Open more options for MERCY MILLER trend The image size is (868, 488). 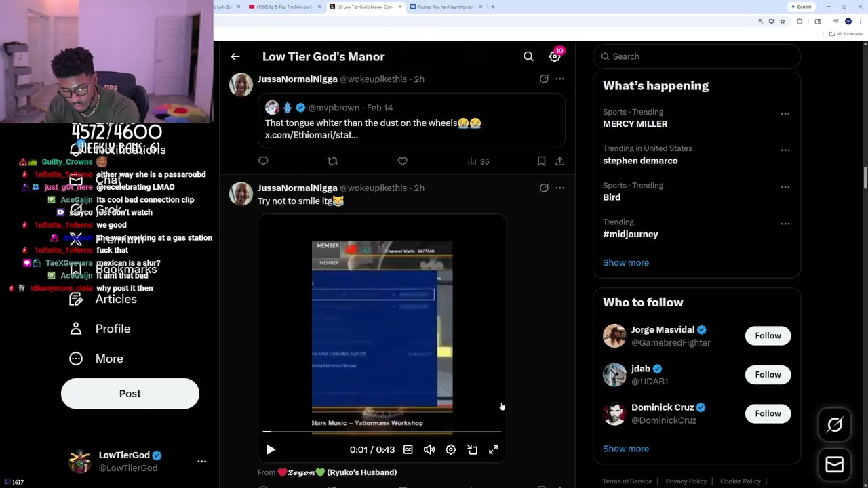click(785, 114)
